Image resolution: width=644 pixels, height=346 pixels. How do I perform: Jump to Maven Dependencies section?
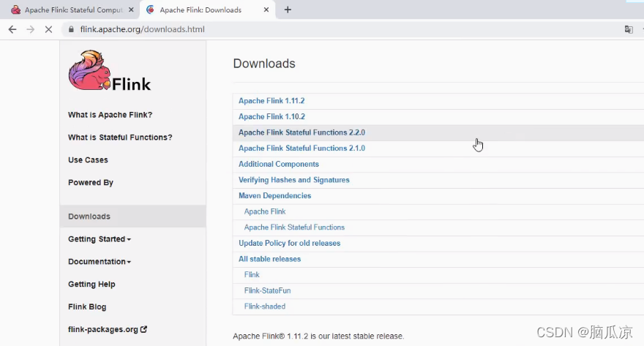[x=274, y=196]
